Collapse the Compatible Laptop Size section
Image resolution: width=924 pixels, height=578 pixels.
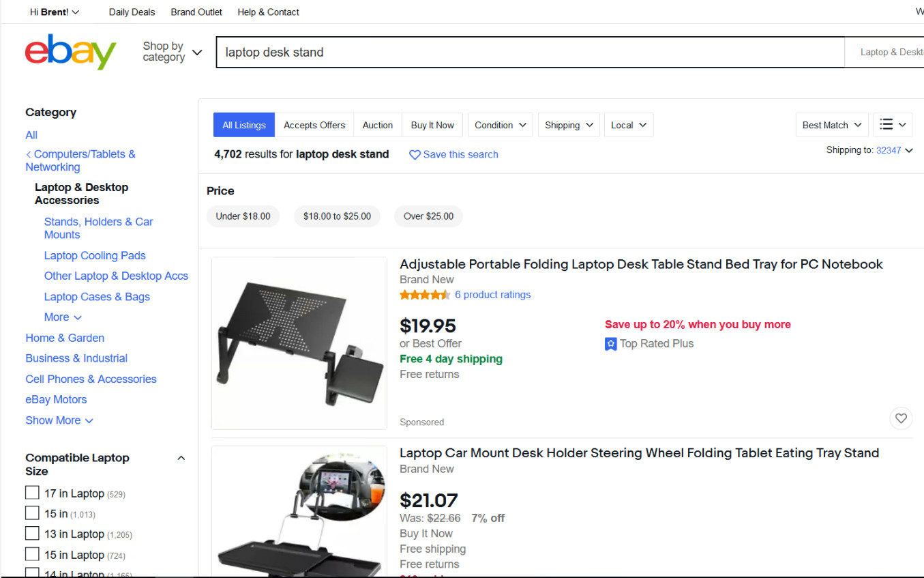click(181, 457)
